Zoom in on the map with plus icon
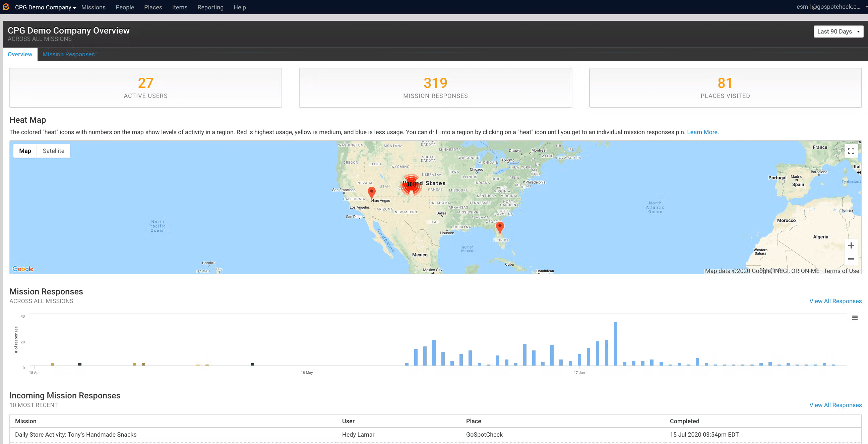The height and width of the screenshot is (444, 868). [852, 245]
